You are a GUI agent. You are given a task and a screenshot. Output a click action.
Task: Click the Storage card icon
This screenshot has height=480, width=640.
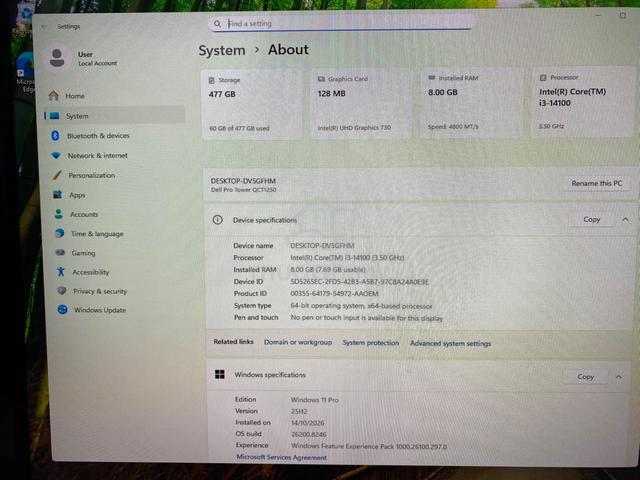pyautogui.click(x=211, y=80)
